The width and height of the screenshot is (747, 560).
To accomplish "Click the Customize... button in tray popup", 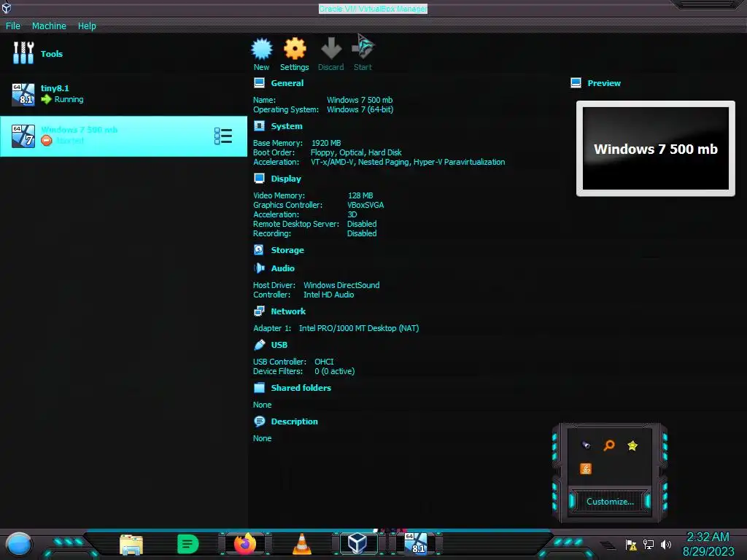I will (x=610, y=502).
